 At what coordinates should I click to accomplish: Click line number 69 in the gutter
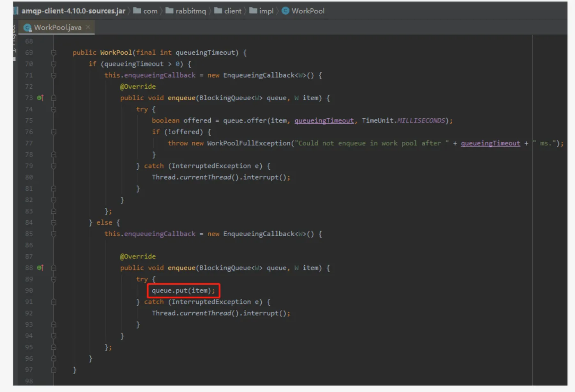[29, 53]
